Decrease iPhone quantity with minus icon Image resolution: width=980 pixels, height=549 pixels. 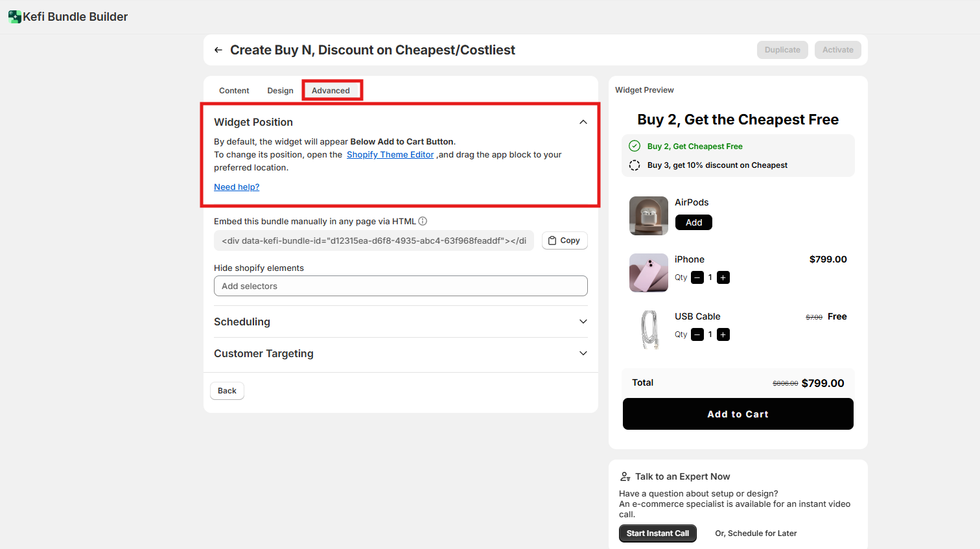tap(697, 277)
